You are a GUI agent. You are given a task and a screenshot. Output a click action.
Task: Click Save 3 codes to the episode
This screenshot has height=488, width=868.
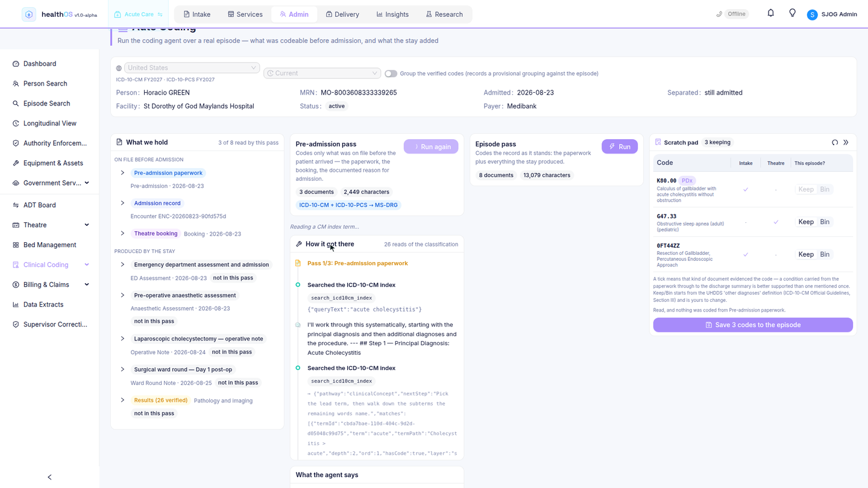pos(753,325)
